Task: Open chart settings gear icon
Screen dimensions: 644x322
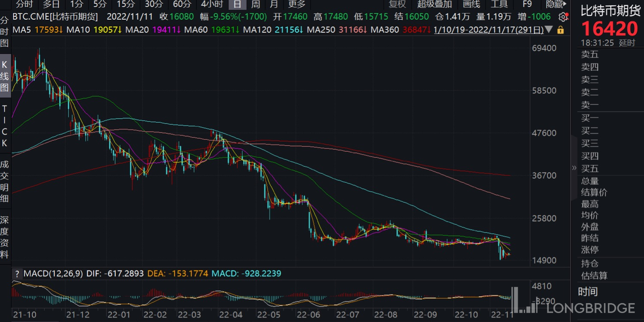Action: [x=563, y=17]
